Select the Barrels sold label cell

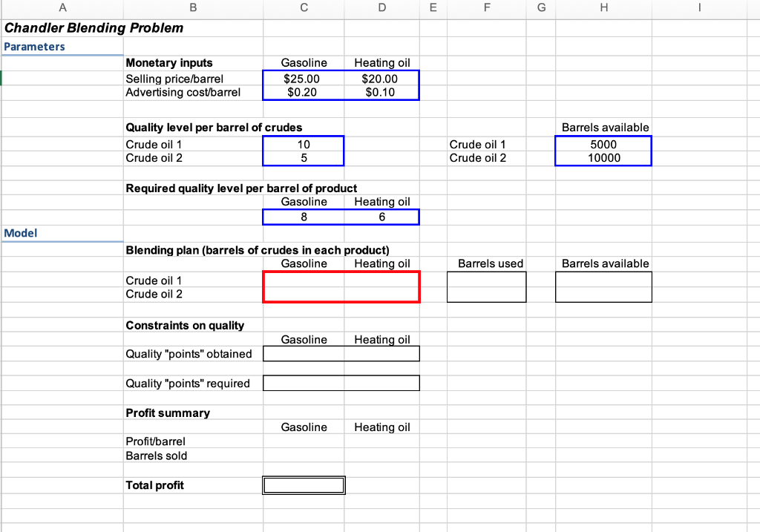click(156, 456)
